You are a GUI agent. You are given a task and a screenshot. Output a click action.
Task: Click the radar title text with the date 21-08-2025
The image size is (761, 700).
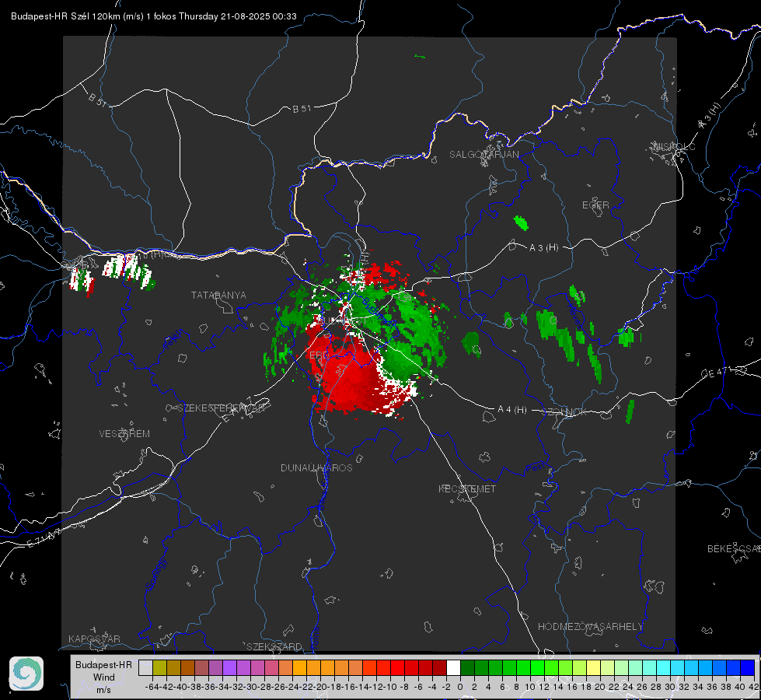(x=154, y=16)
